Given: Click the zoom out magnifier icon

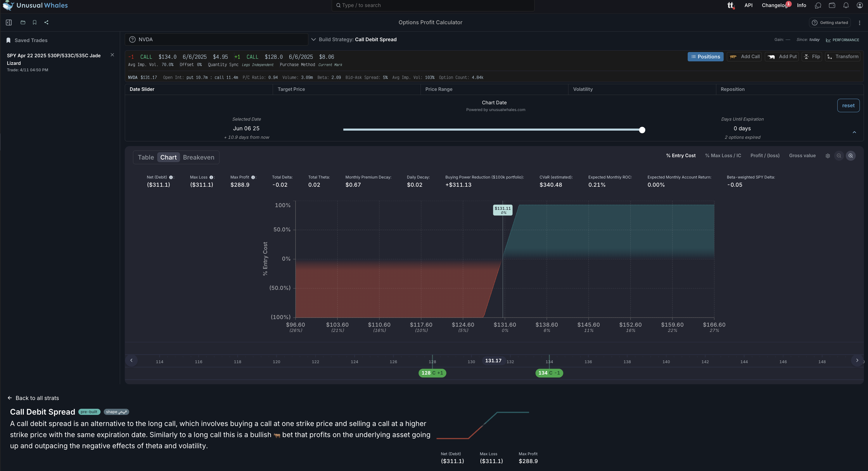Looking at the screenshot, I should coord(839,156).
